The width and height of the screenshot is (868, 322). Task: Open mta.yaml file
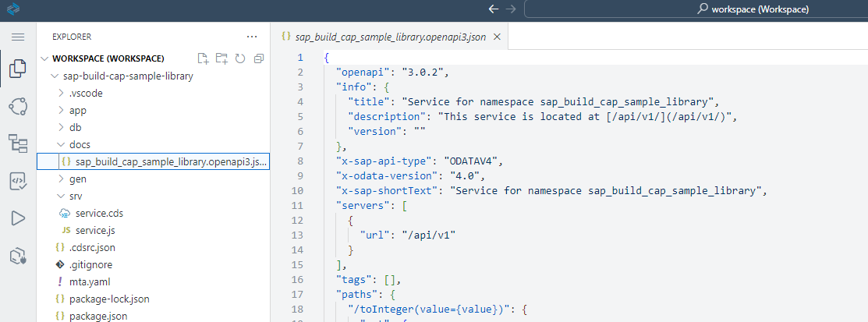pos(90,281)
